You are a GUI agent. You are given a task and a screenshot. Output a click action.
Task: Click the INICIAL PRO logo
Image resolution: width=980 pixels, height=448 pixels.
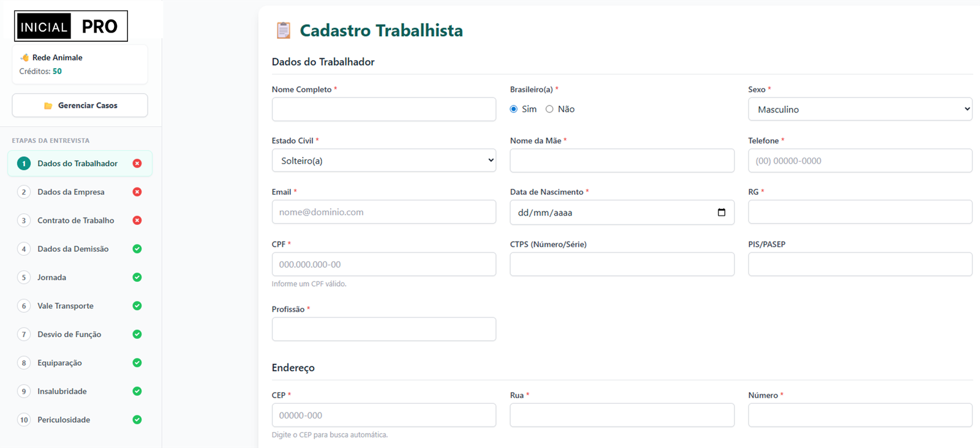pos(71,26)
